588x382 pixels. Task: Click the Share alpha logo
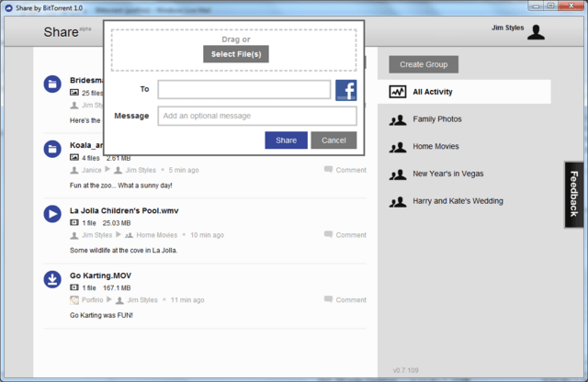(67, 32)
